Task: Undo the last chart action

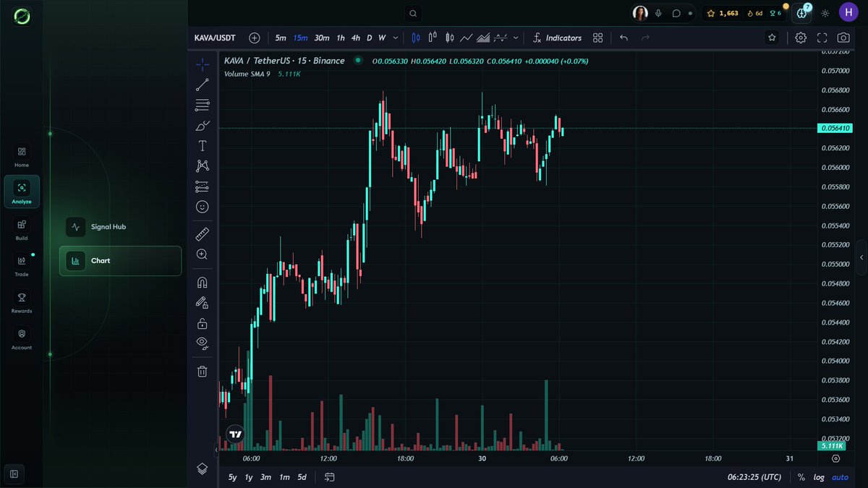Action: click(x=624, y=38)
